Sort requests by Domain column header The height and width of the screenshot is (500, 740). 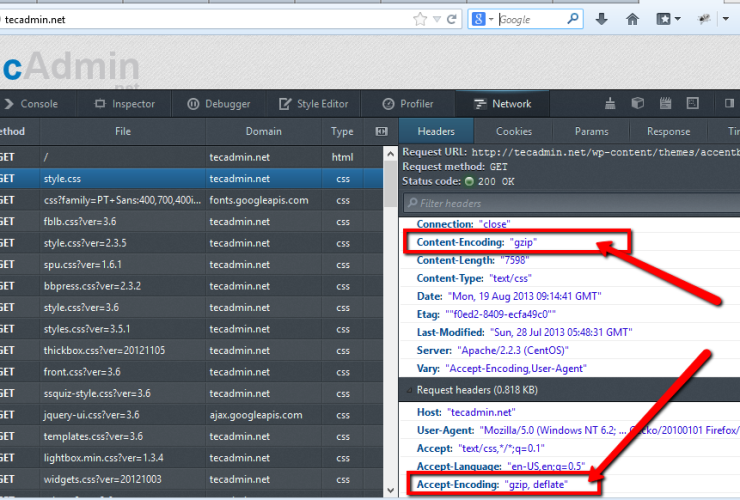pyautogui.click(x=263, y=131)
